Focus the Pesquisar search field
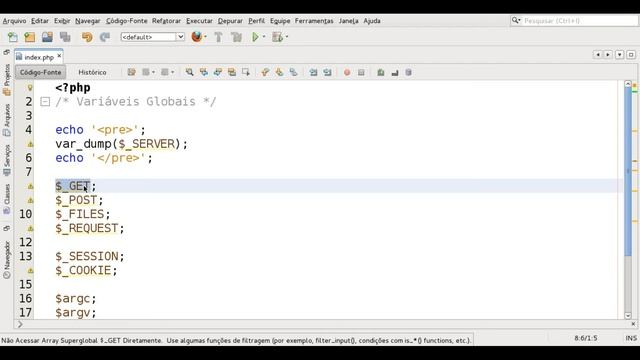640x360 pixels. point(580,20)
